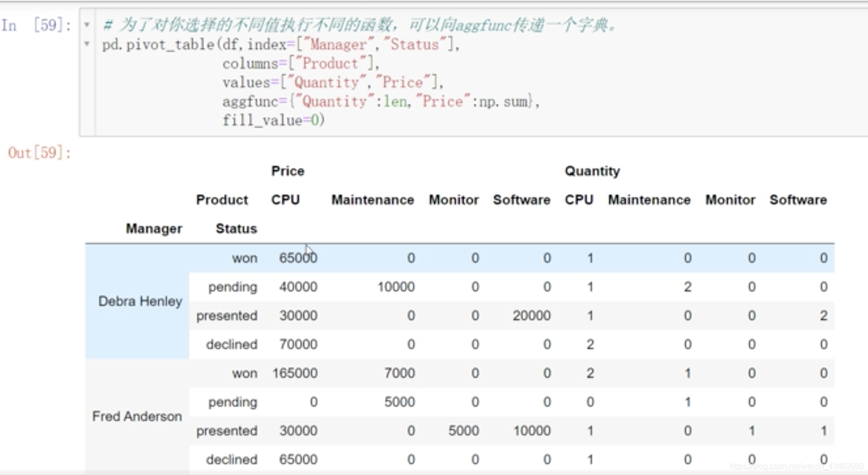868x475 pixels.
Task: Click Debra Henley's pending status label
Action: [232, 287]
